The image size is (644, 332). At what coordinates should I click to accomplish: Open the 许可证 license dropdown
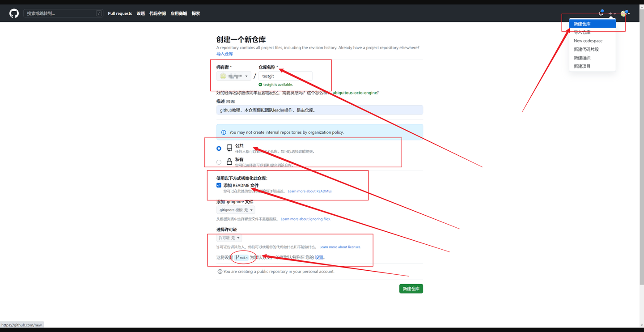pyautogui.click(x=229, y=238)
